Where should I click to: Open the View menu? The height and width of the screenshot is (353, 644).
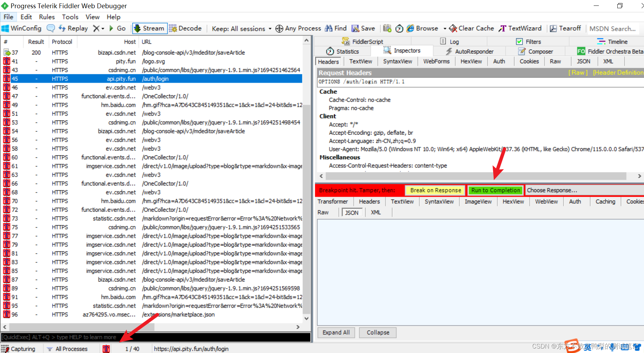coord(92,17)
